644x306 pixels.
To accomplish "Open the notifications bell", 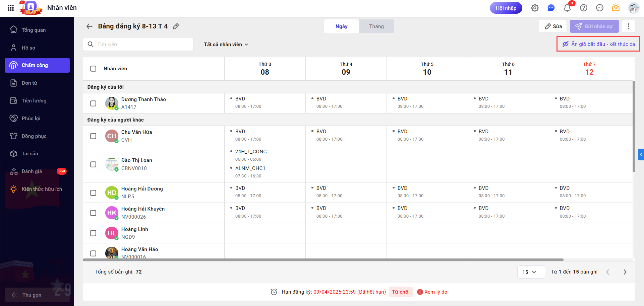I will (x=567, y=8).
